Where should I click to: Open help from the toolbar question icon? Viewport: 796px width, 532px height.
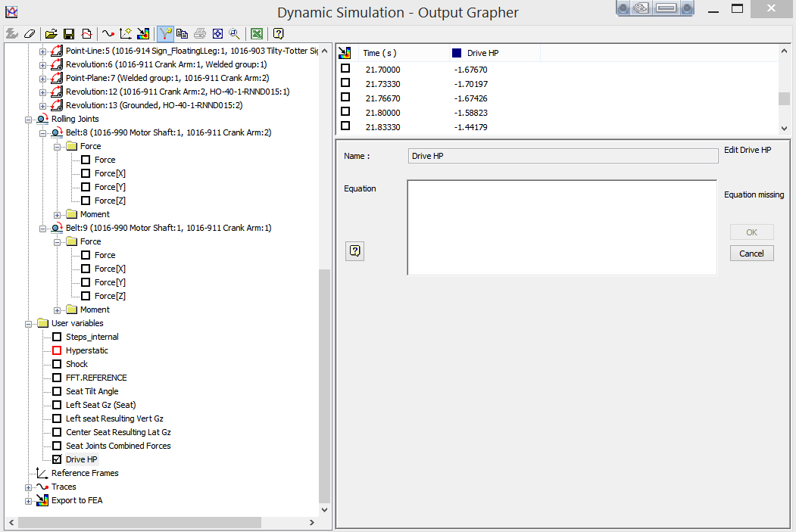point(278,34)
